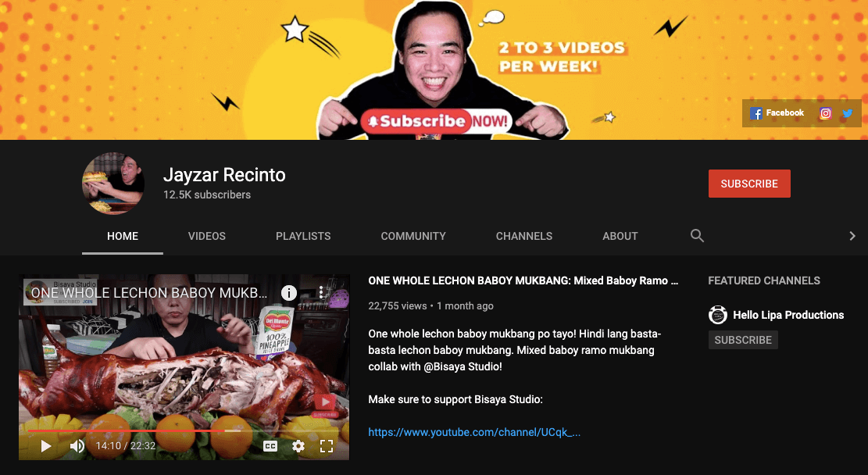Open the video player more options dots
Viewport: 868px width, 475px height.
[321, 292]
